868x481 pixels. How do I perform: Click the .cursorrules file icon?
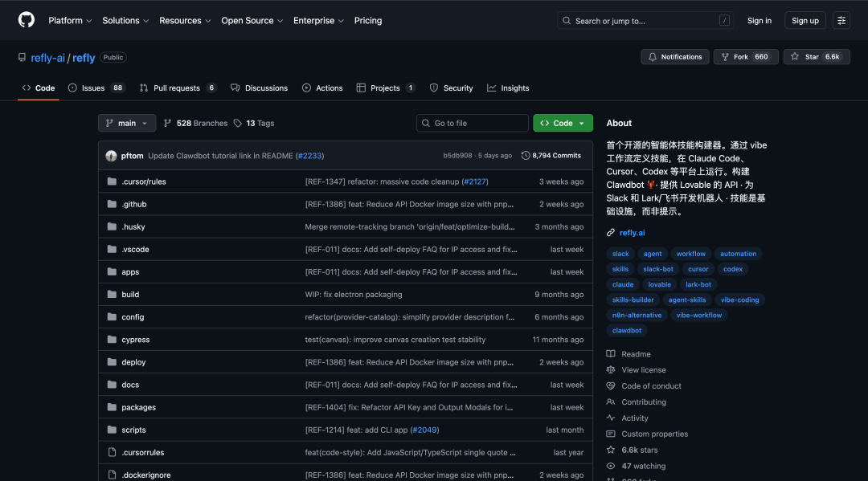[x=112, y=452]
